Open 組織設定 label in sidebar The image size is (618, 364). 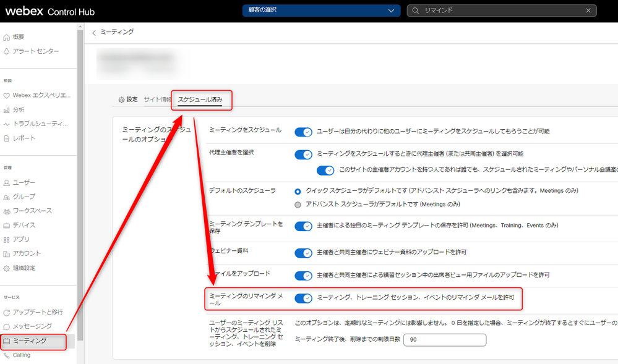pos(24,268)
